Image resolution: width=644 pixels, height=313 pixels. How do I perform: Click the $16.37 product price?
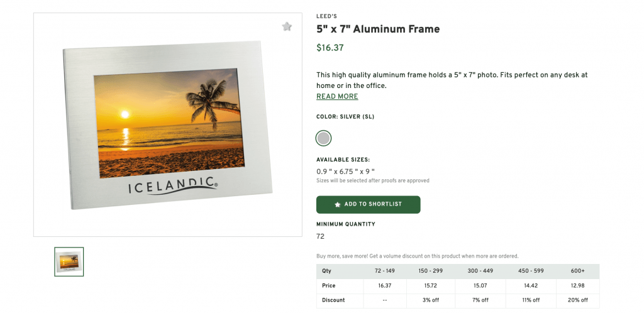[x=330, y=48]
